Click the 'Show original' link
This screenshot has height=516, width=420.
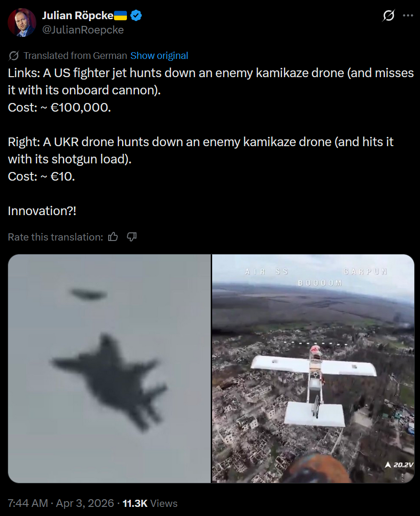click(x=159, y=56)
